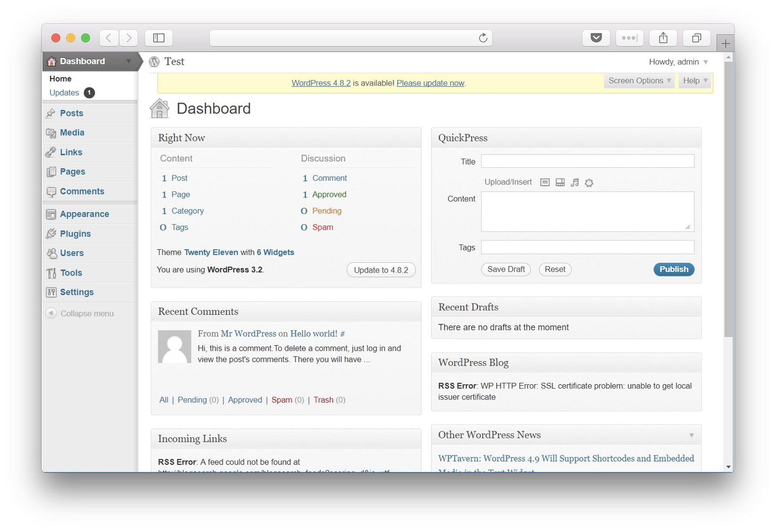Screen dimensions: 776x532
Task: Click the Pending link under Discussion
Action: 327,211
